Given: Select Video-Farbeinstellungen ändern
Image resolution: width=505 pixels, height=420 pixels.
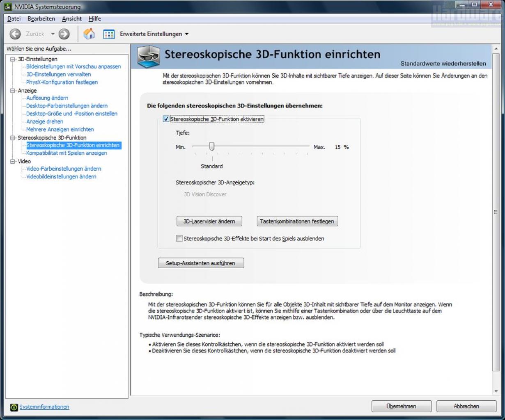Looking at the screenshot, I should tap(64, 169).
